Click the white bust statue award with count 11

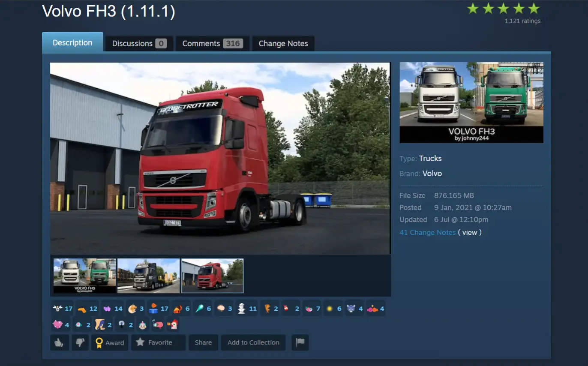click(x=247, y=308)
